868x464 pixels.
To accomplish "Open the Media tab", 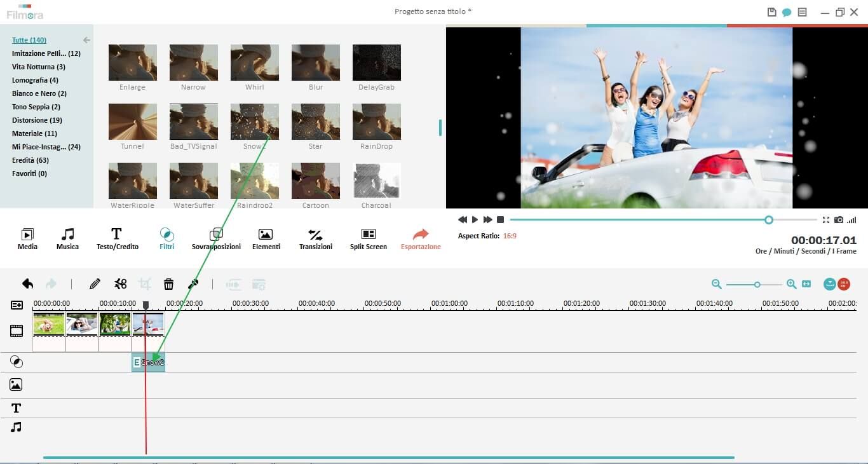I will (27, 239).
